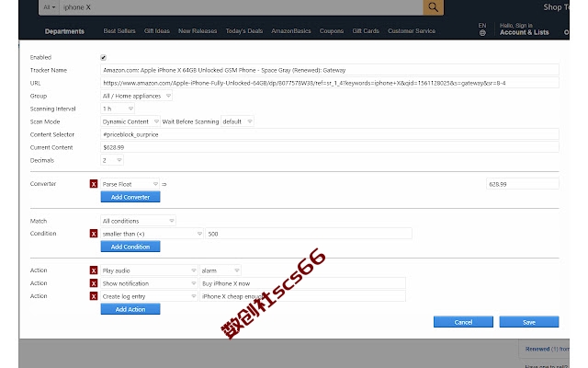Open the Scan Mode Dynamic Content dropdown
Screen dimensions: 588x368
130,121
